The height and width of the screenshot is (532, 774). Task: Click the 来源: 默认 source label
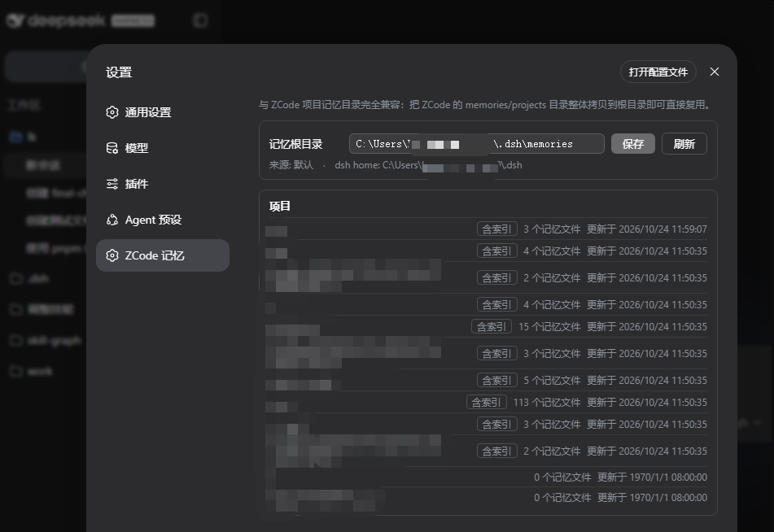coord(291,165)
